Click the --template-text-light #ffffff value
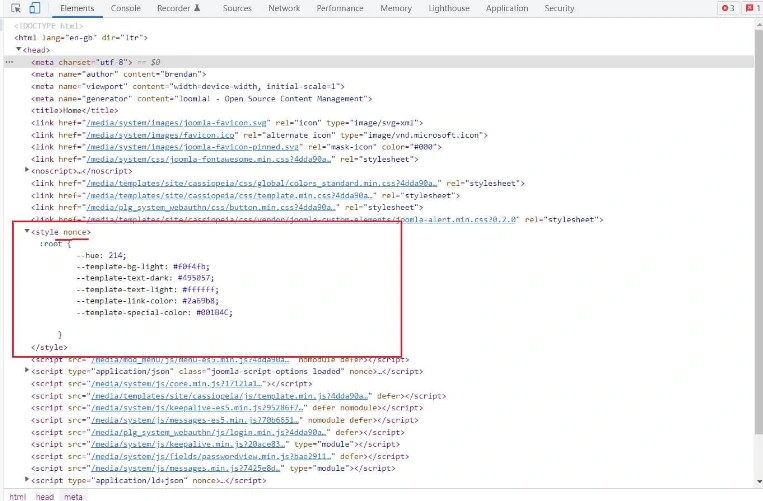The height and width of the screenshot is (501, 763). (x=200, y=290)
